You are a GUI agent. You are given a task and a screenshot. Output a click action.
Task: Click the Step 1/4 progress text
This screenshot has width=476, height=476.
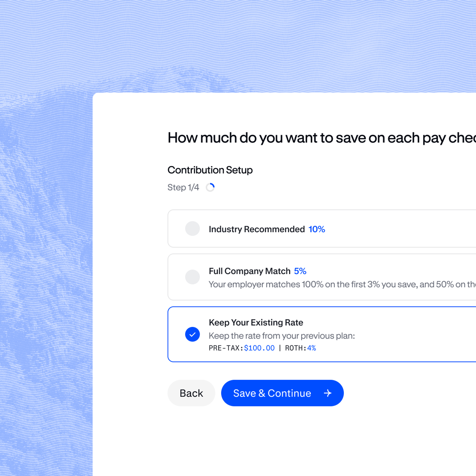pyautogui.click(x=183, y=187)
